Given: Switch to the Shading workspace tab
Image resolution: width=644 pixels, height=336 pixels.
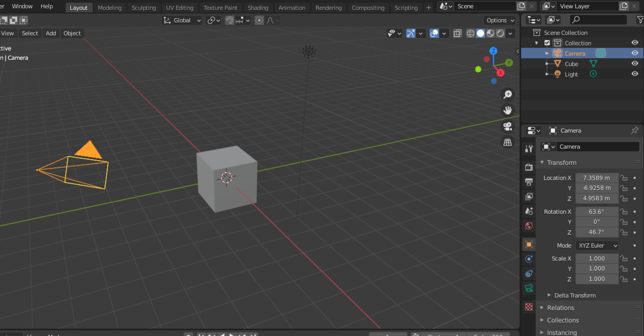Looking at the screenshot, I should pos(258,8).
